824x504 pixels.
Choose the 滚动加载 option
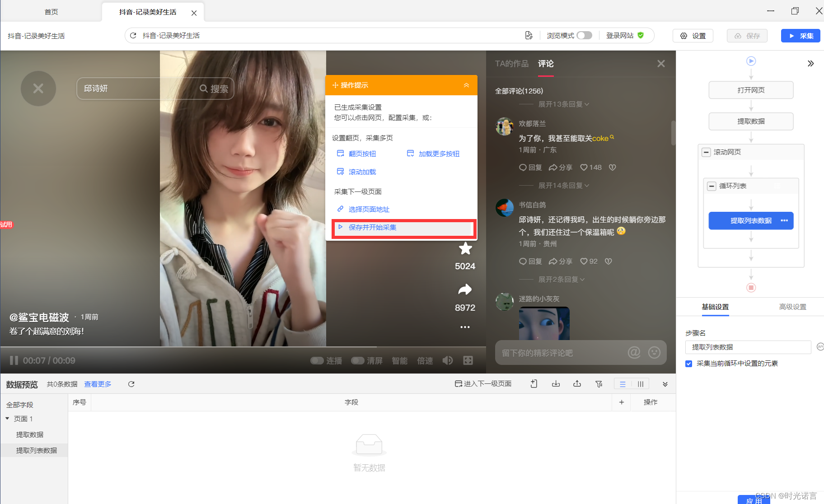coord(356,172)
